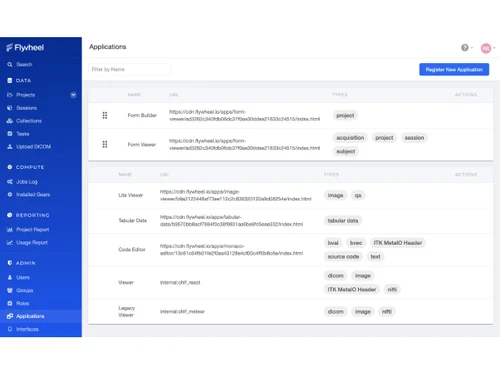The width and height of the screenshot is (500, 375).
Task: Select Interfaces in the sidebar
Action: [28, 329]
